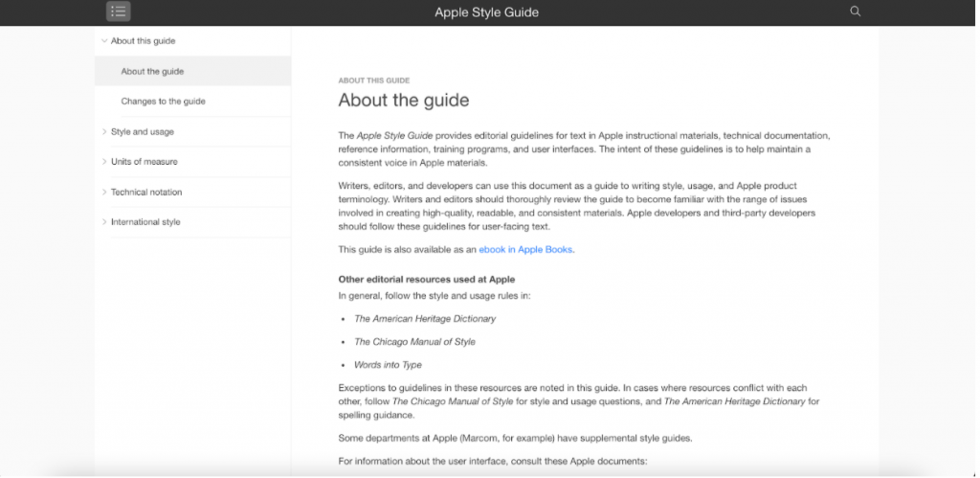Click Other editorial resources used at Apple heading
The height and width of the screenshot is (478, 980).
tap(426, 279)
